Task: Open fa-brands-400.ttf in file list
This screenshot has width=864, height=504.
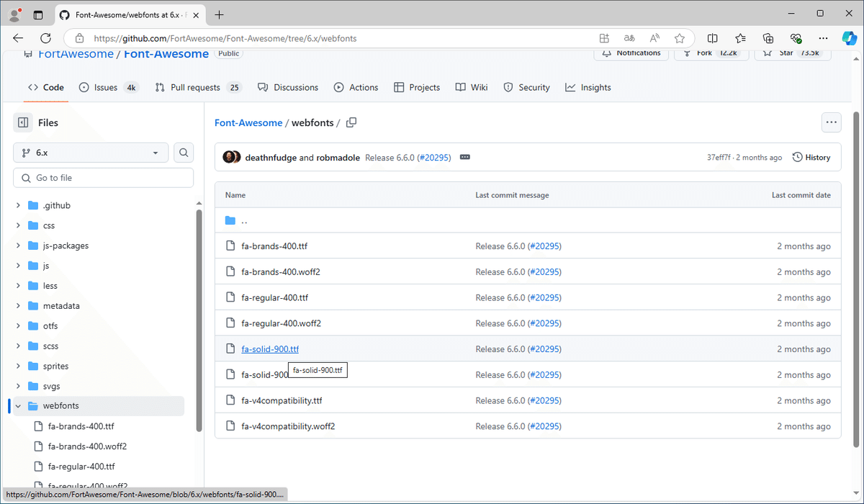Action: [274, 246]
